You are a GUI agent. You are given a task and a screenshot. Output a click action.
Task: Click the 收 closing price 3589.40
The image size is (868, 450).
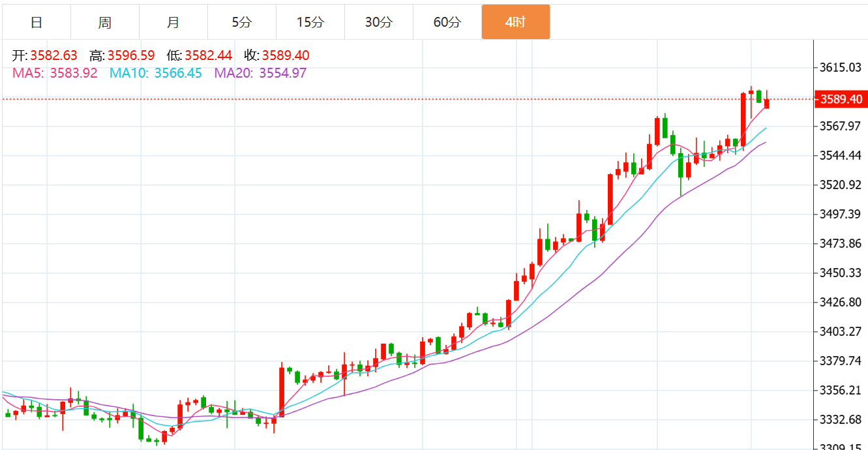(286, 55)
